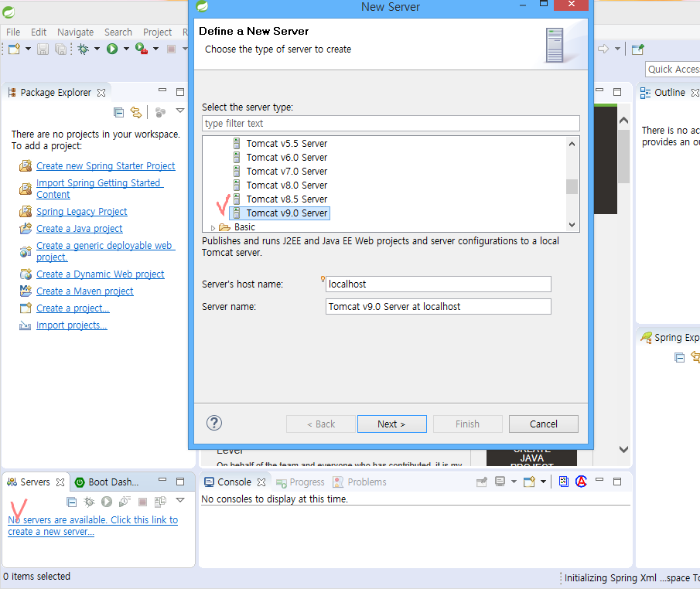
Task: Open the Open Console dropdown arrow
Action: click(543, 482)
